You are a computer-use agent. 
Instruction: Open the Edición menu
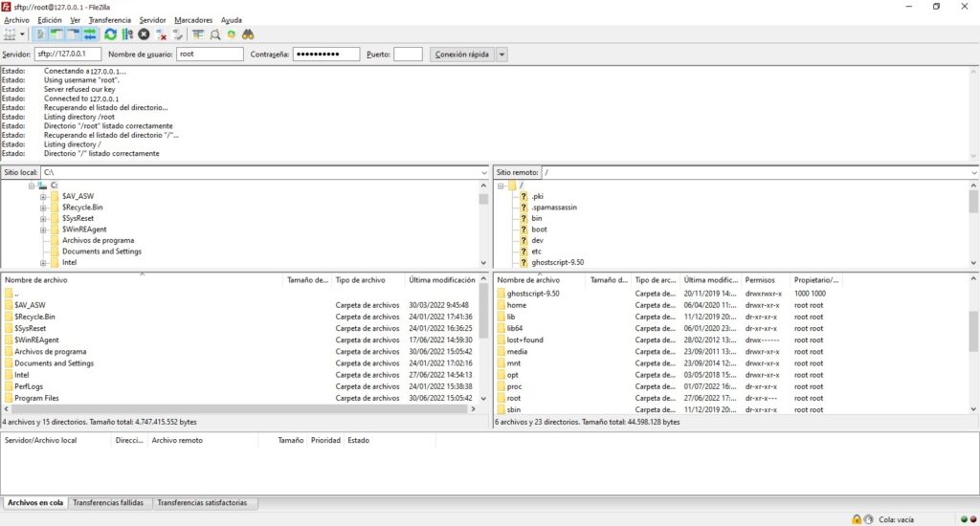point(50,20)
